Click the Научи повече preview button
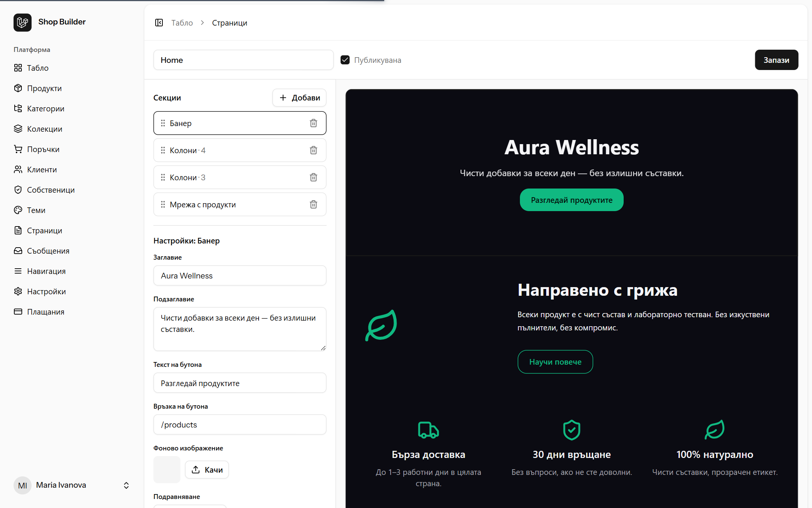Image resolution: width=812 pixels, height=508 pixels. click(555, 362)
